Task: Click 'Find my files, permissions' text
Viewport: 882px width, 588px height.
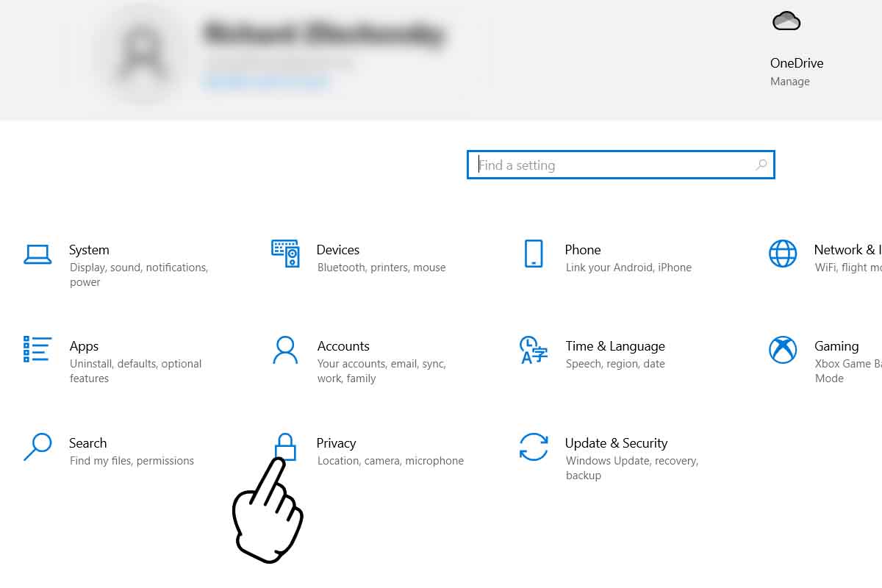Action: pyautogui.click(x=132, y=461)
